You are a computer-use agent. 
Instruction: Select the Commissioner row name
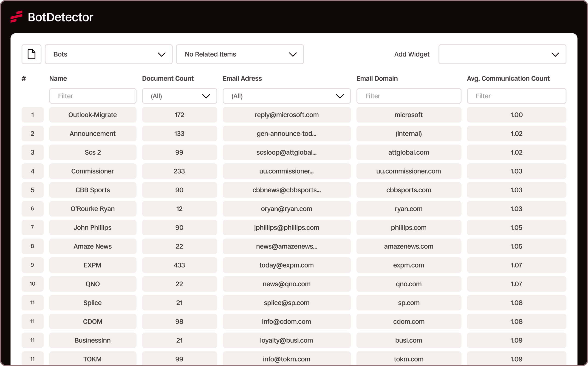pos(93,171)
